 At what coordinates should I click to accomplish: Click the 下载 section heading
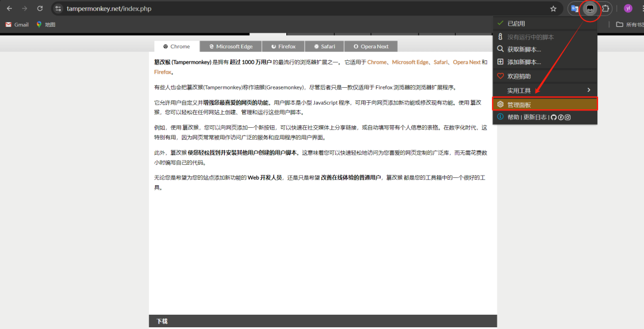click(162, 321)
